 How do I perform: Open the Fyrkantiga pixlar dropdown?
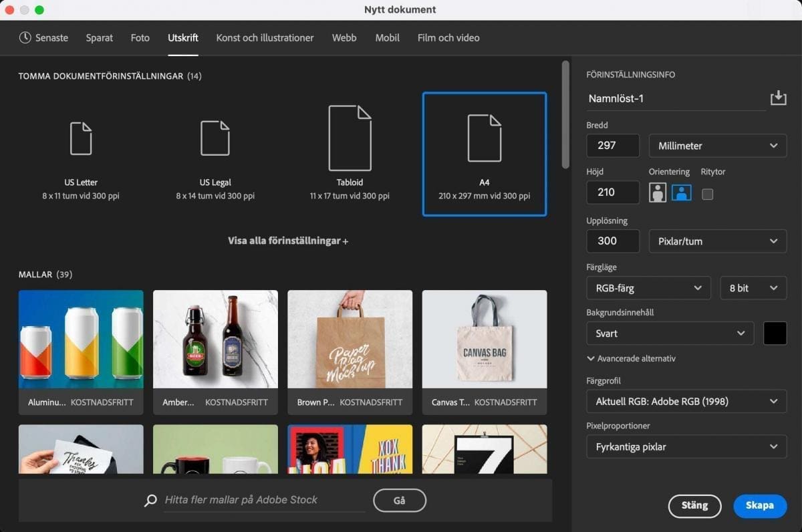click(686, 447)
